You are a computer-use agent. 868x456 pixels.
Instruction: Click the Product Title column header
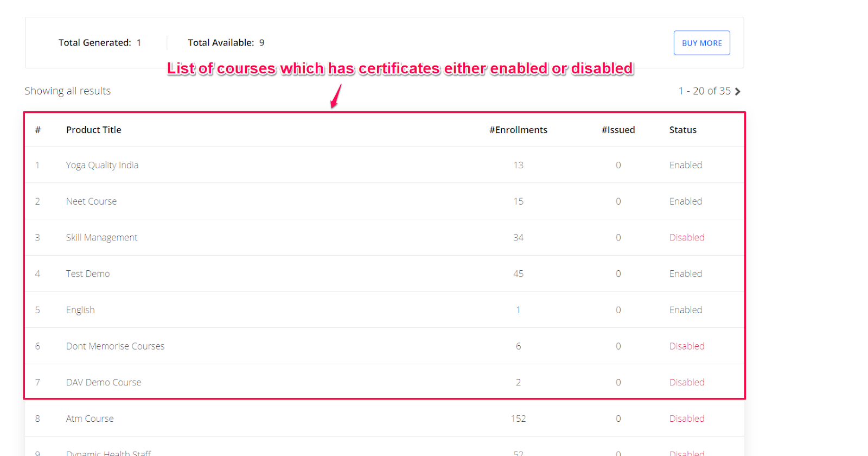(x=94, y=130)
